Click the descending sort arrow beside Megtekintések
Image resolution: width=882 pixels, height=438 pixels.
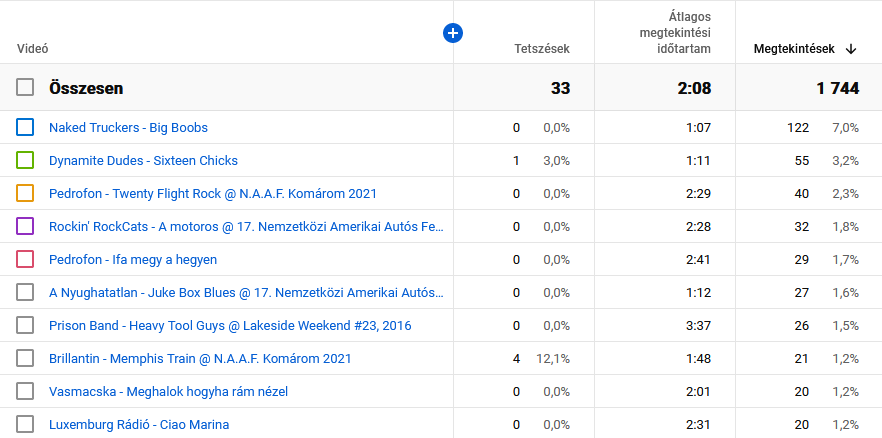pyautogui.click(x=851, y=48)
